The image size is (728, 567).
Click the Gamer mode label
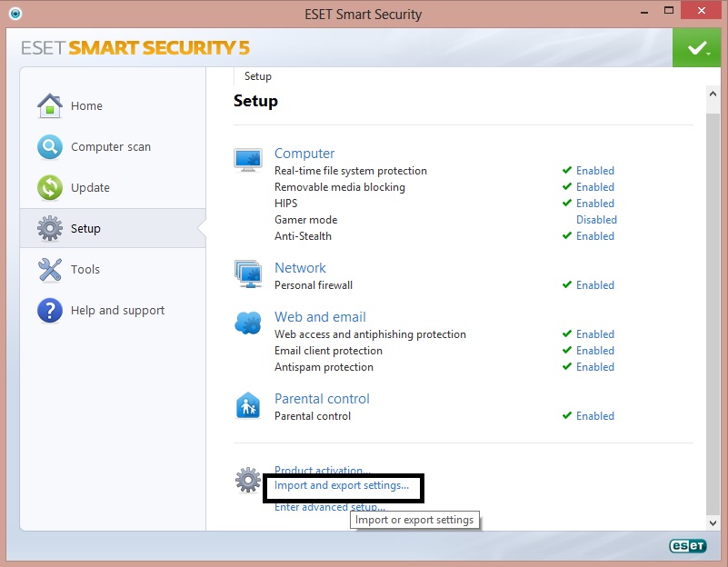point(305,220)
